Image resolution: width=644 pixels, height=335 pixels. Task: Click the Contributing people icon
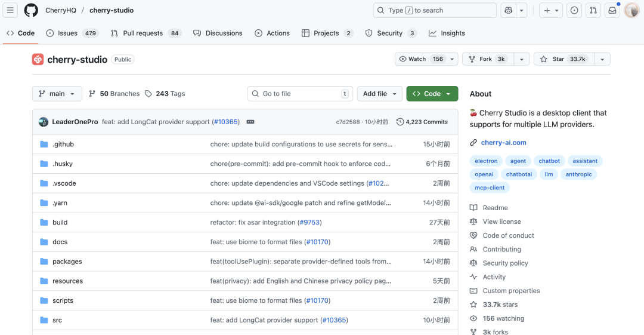(x=473, y=249)
